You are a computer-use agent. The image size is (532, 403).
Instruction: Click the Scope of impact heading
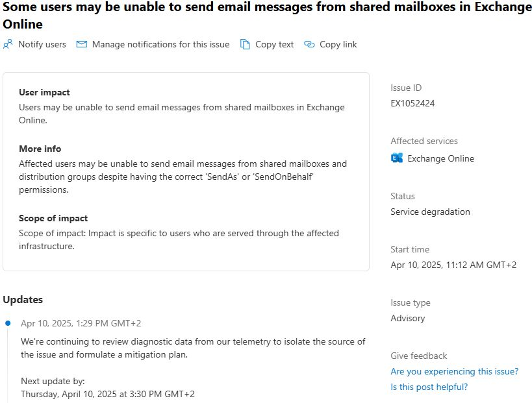pos(53,218)
